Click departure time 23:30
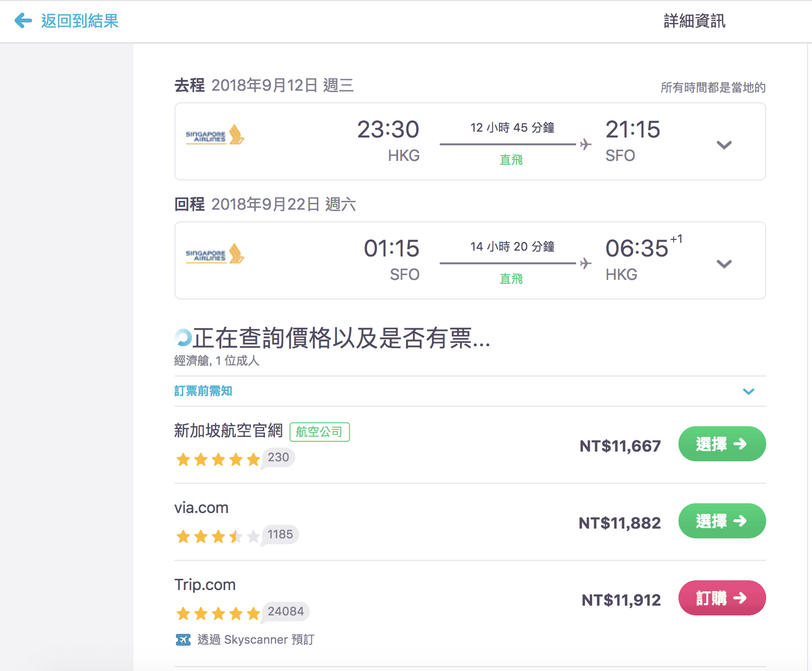 click(388, 130)
